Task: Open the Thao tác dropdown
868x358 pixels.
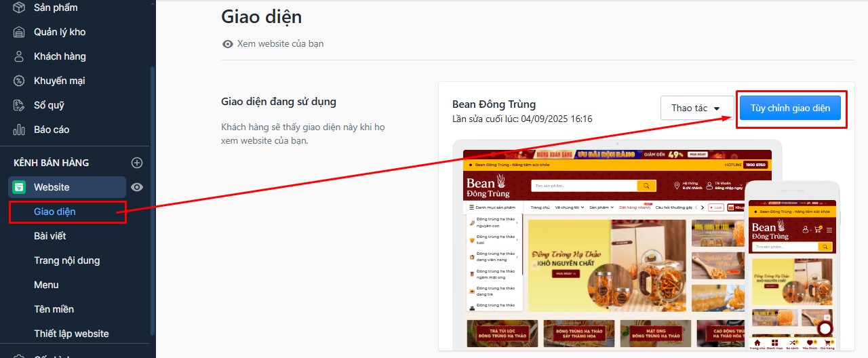Action: click(x=697, y=108)
